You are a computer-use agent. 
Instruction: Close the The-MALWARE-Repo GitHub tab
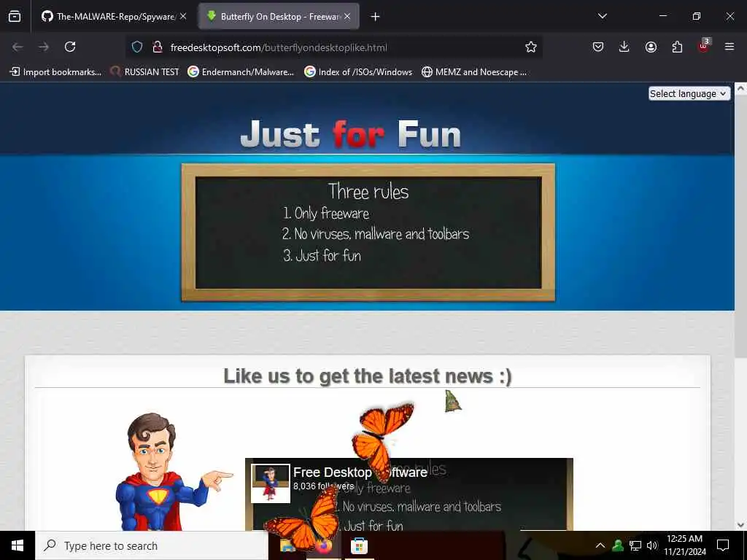click(183, 16)
